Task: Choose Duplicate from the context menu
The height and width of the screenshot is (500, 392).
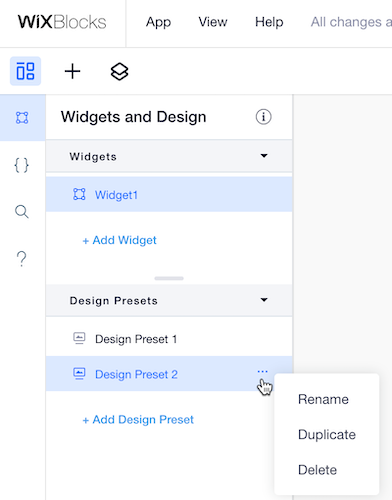Action: pyautogui.click(x=327, y=434)
